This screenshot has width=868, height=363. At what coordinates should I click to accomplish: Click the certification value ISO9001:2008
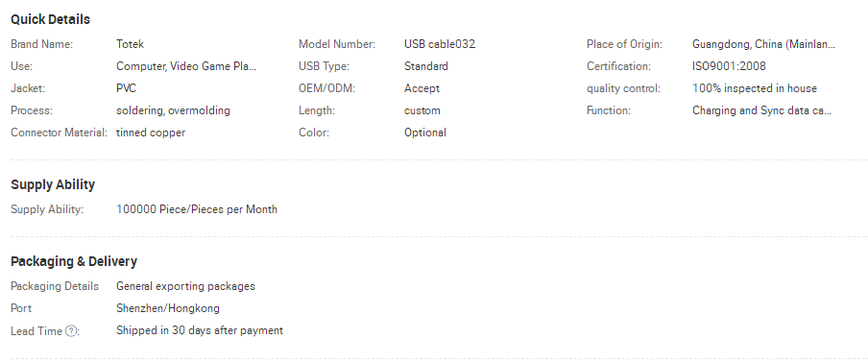tap(729, 66)
